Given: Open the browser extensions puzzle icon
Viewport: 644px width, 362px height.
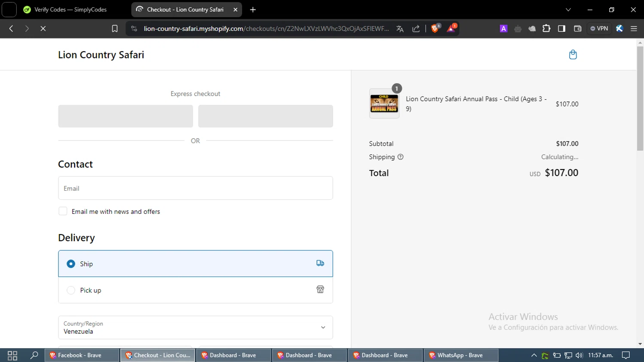Looking at the screenshot, I should coord(546,29).
